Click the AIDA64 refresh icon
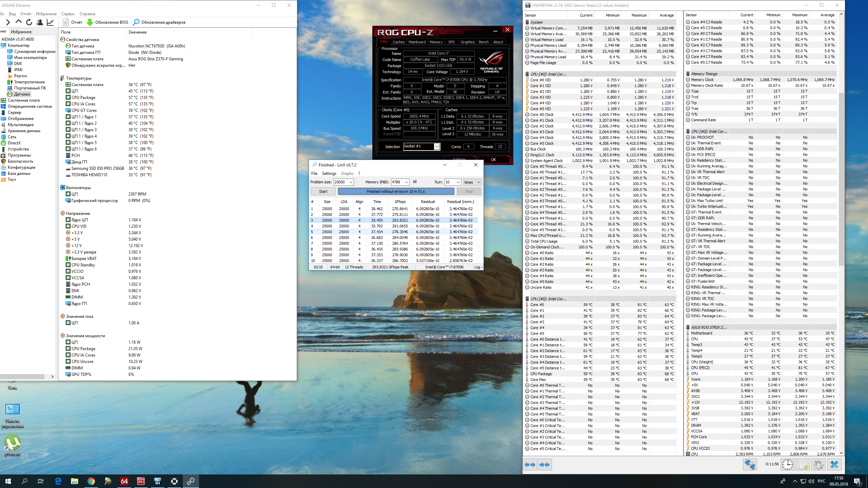The height and width of the screenshot is (488, 868). click(x=29, y=22)
